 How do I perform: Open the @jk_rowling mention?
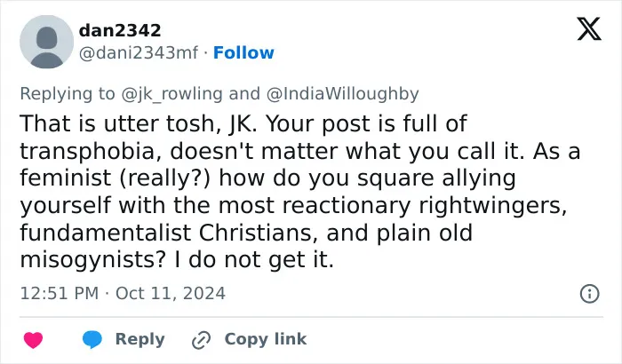pos(171,94)
